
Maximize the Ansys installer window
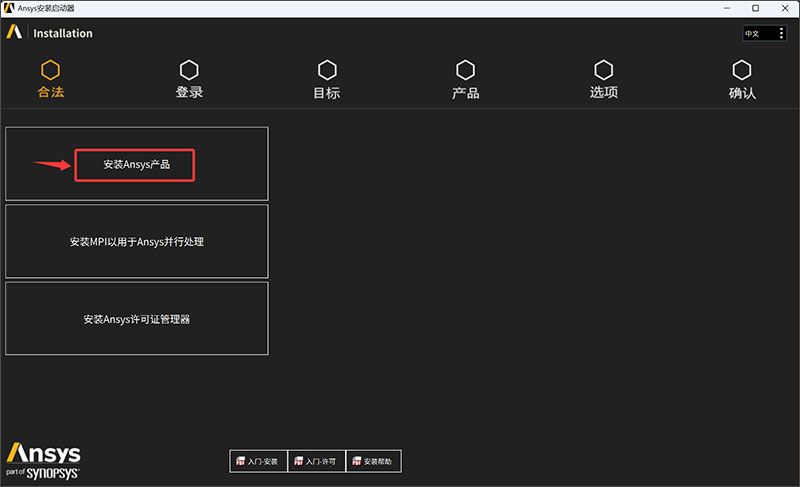[756, 8]
